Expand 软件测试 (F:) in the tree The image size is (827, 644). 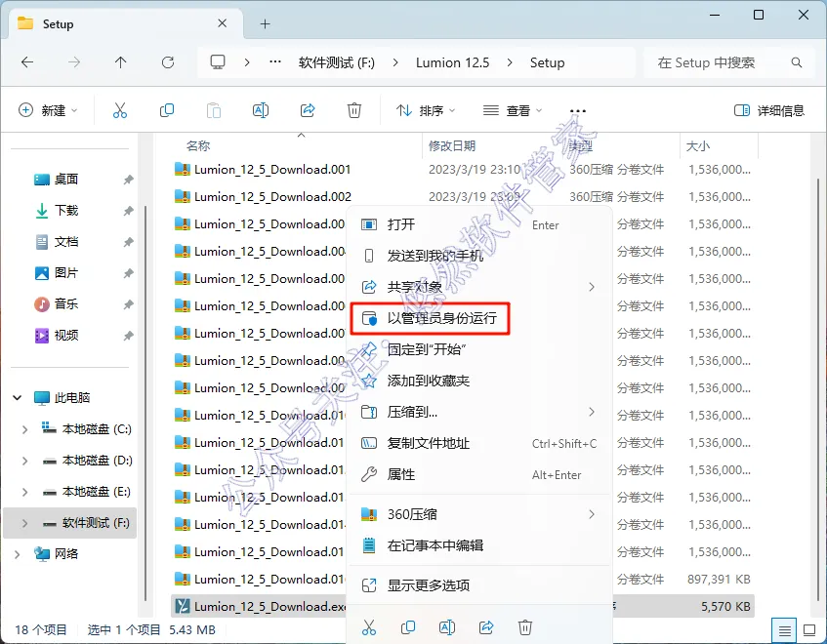(24, 523)
